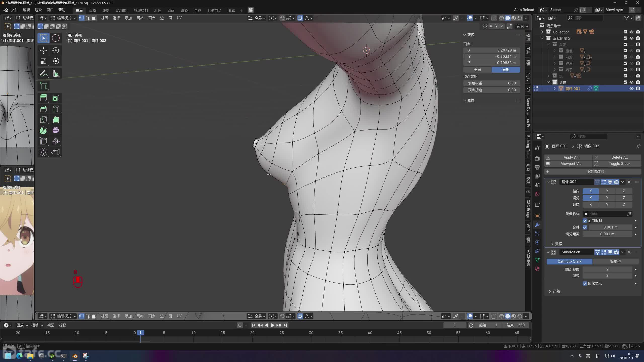
Task: Toggle the 优化显示 checkbox
Action: pyautogui.click(x=585, y=283)
